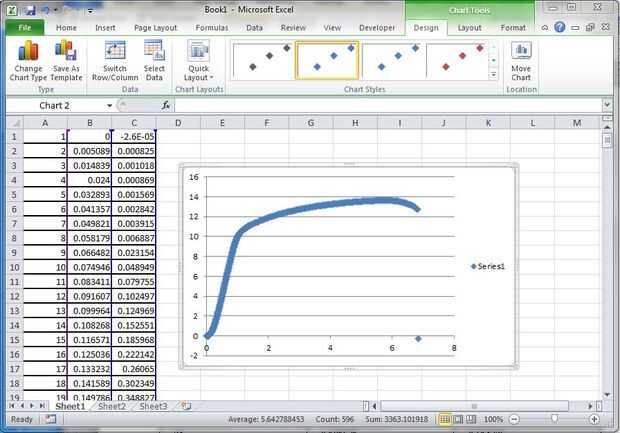Select the black-marker chart style
The width and height of the screenshot is (620, 433).
[x=264, y=61]
